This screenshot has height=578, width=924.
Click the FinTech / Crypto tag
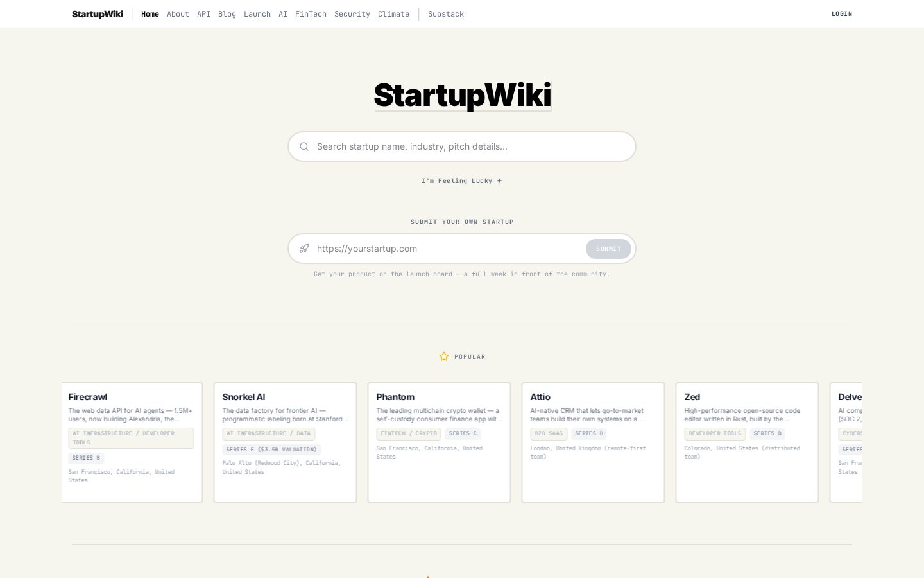pyautogui.click(x=409, y=433)
